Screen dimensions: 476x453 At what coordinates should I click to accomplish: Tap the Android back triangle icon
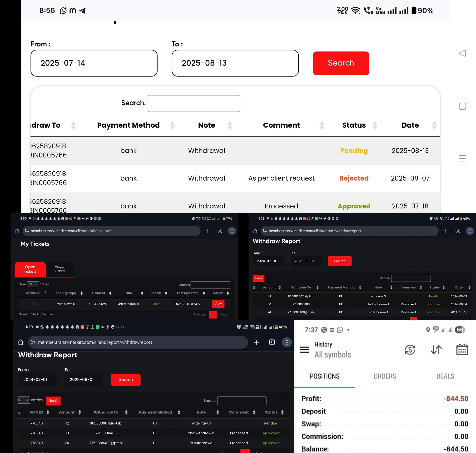pyautogui.click(x=462, y=53)
